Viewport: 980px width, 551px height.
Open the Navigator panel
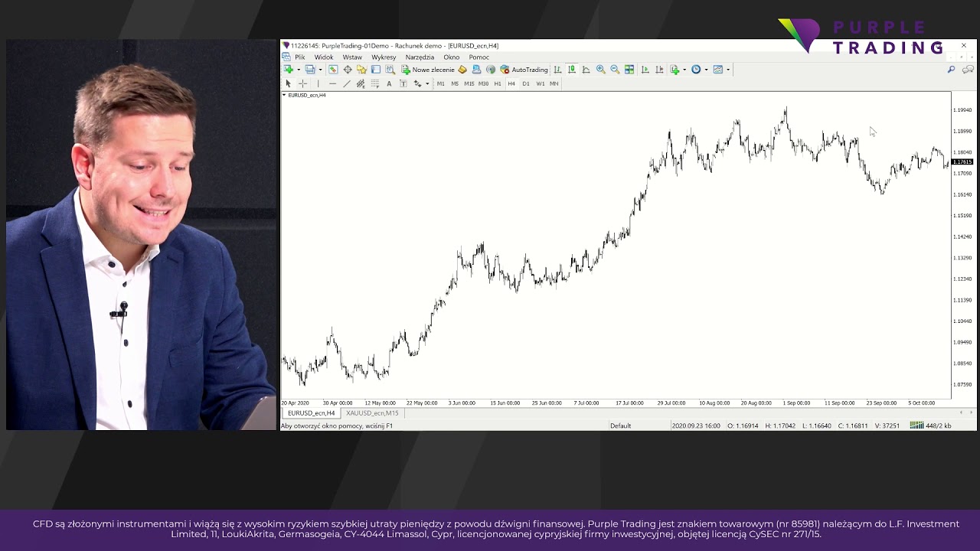click(361, 70)
